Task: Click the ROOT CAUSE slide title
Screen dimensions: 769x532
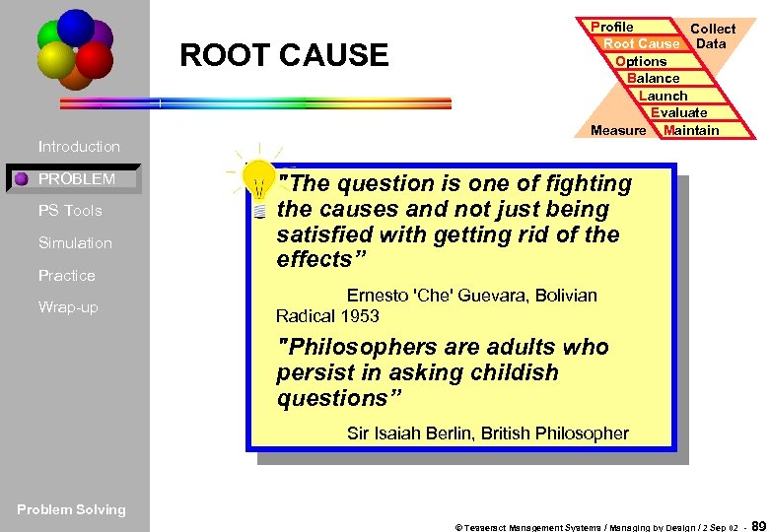Action: tap(284, 55)
